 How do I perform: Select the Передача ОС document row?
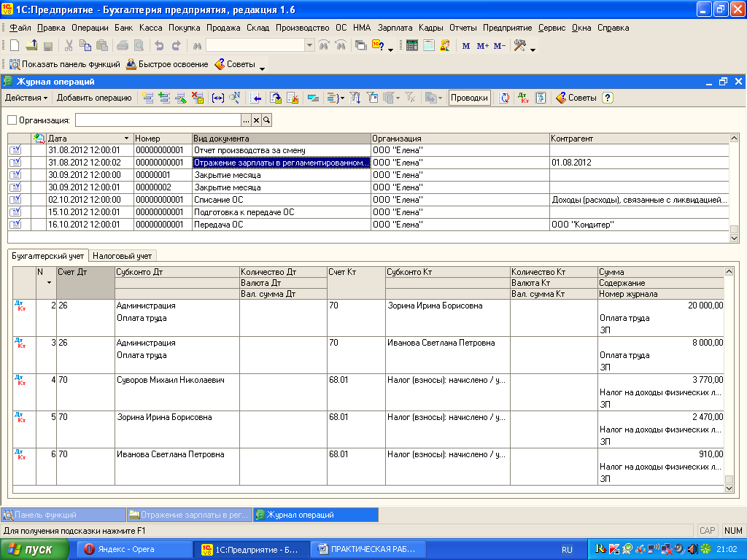pyautogui.click(x=368, y=225)
